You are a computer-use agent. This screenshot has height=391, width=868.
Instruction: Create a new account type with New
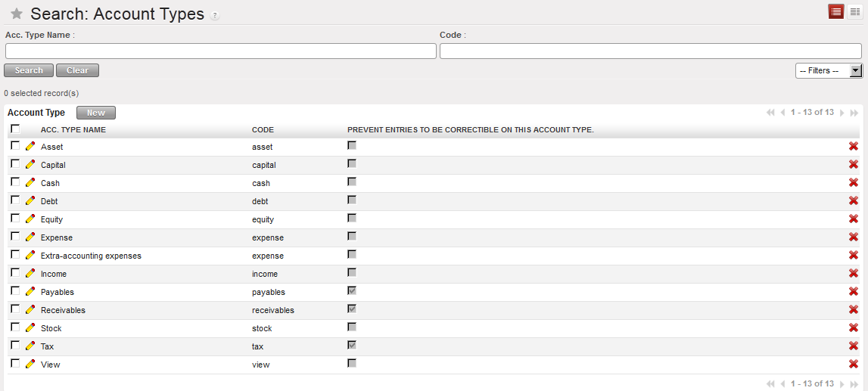pyautogui.click(x=96, y=113)
